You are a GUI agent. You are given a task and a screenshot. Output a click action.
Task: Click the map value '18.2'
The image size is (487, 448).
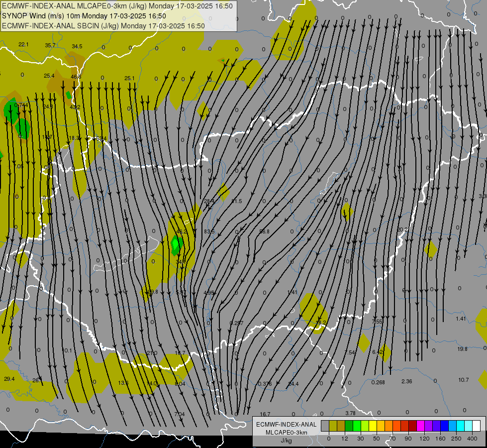coord(321,323)
